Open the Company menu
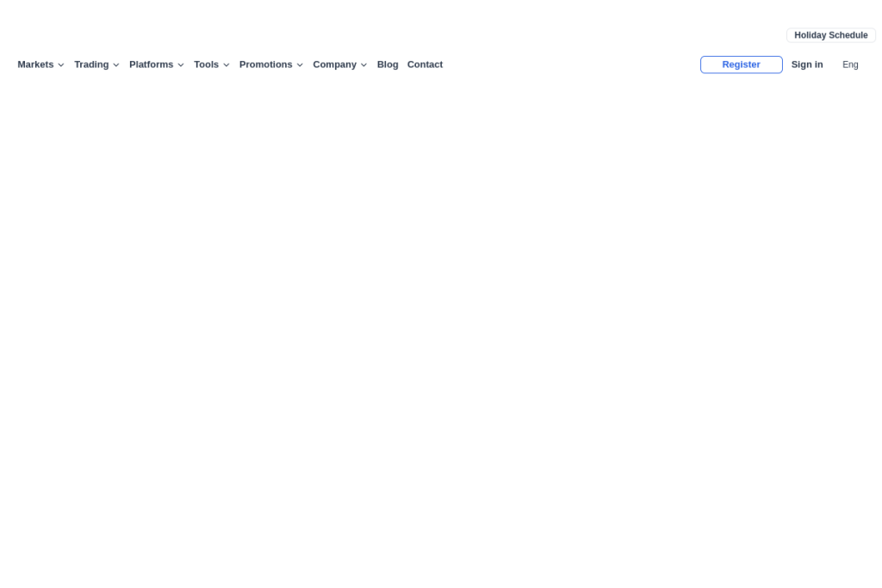This screenshot has height=588, width=882. coord(335,65)
